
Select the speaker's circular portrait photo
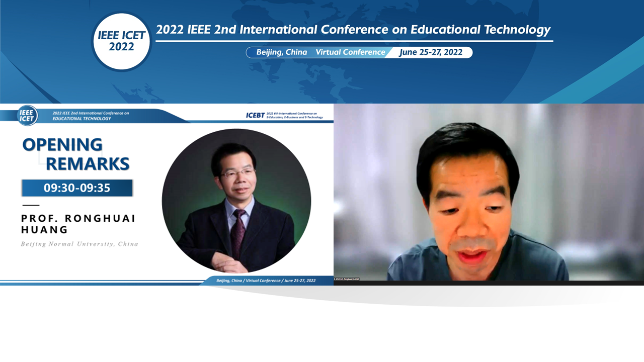[236, 201]
